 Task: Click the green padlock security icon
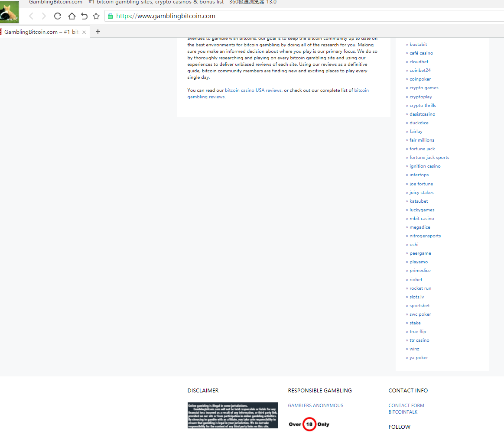point(110,16)
